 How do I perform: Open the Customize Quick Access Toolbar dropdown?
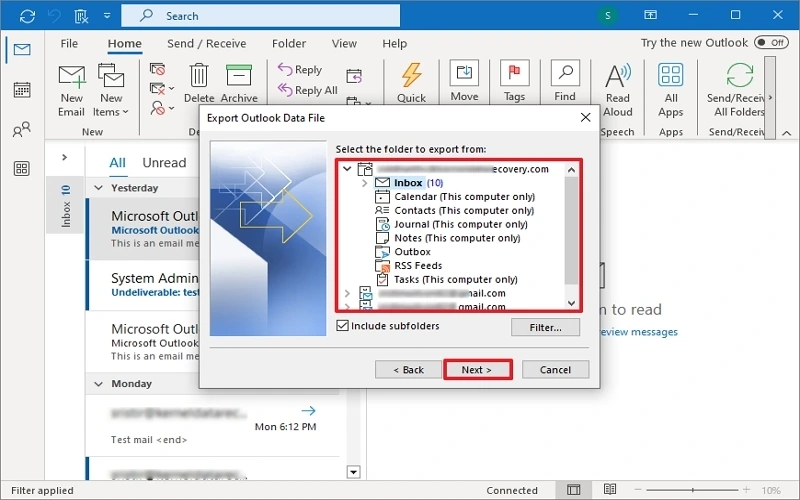point(107,16)
